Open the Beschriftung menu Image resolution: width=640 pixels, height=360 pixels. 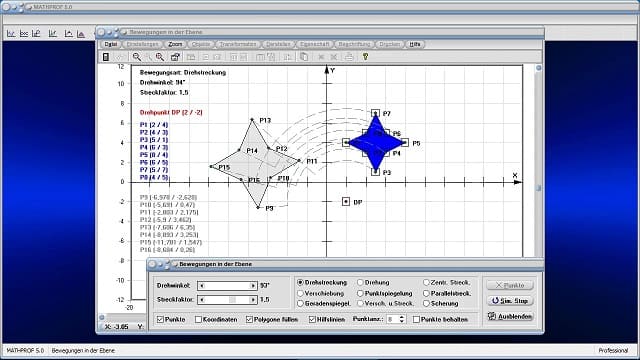tap(354, 44)
